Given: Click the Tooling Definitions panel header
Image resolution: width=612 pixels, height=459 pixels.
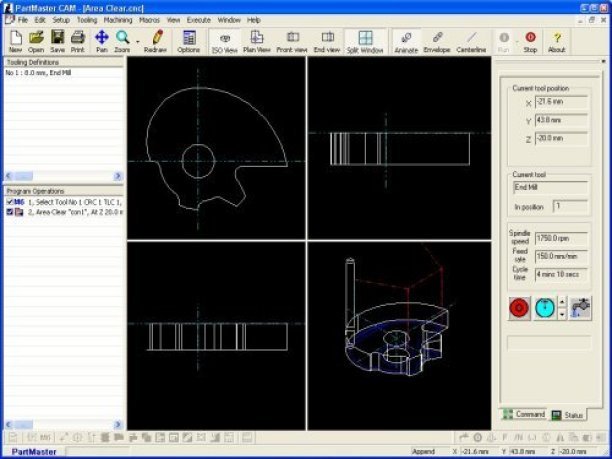Looking at the screenshot, I should [63, 62].
